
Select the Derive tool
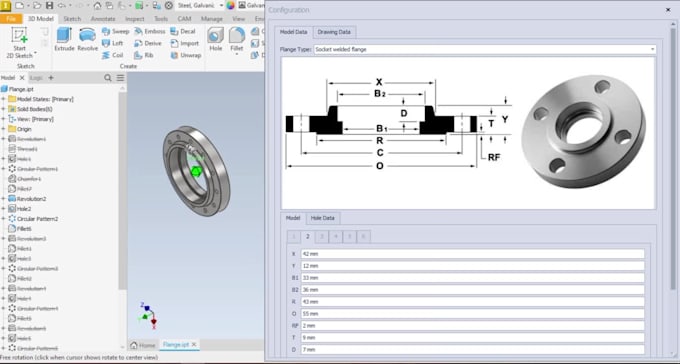point(147,43)
